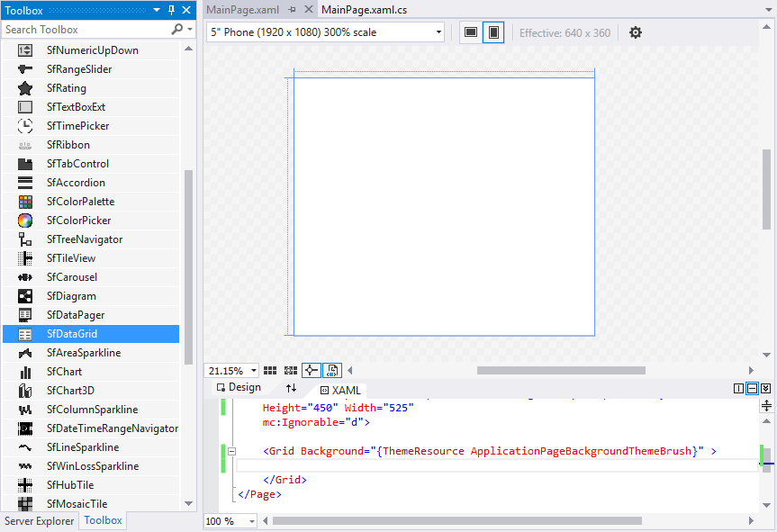Viewport: 777px width, 532px height.
Task: Select the Toolbox bottom tab
Action: tap(103, 520)
